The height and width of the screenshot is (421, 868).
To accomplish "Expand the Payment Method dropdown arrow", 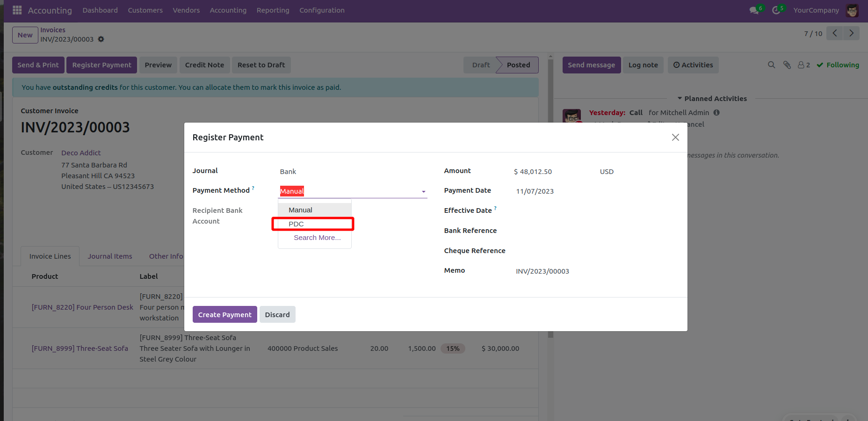I will [x=423, y=192].
